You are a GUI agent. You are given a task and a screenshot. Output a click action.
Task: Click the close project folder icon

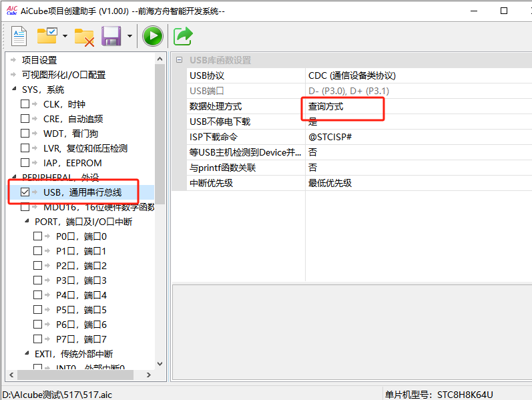84,37
